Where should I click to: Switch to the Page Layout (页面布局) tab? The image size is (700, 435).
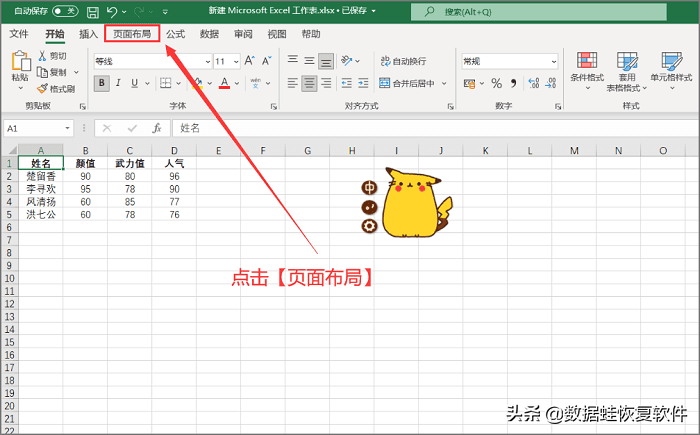(x=132, y=34)
